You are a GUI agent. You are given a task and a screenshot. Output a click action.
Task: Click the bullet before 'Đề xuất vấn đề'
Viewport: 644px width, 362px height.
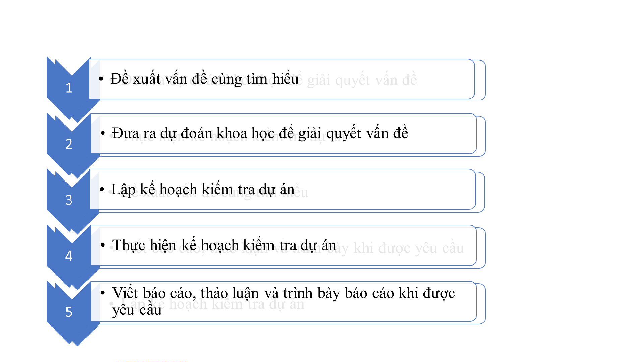[x=101, y=79]
